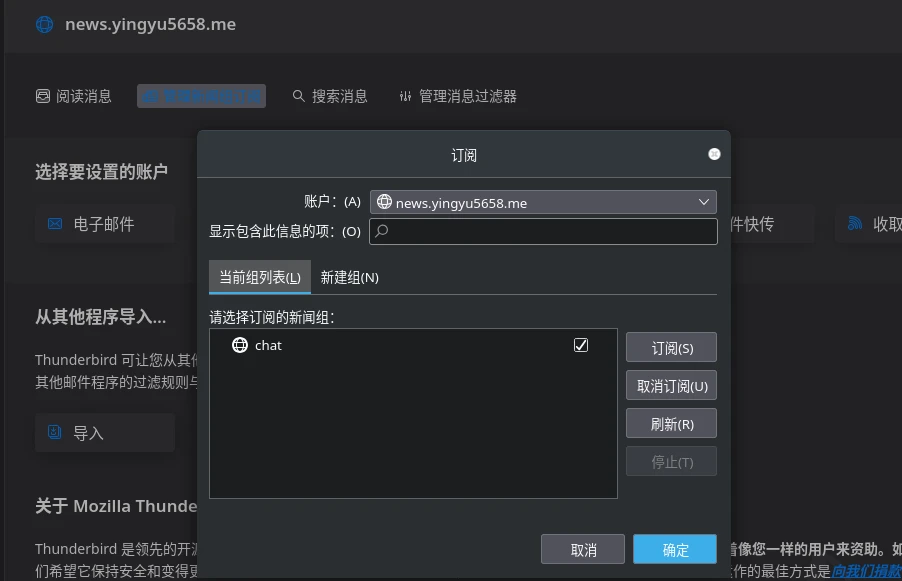
Task: Click the 电子邮件 envelope icon
Action: point(55,224)
